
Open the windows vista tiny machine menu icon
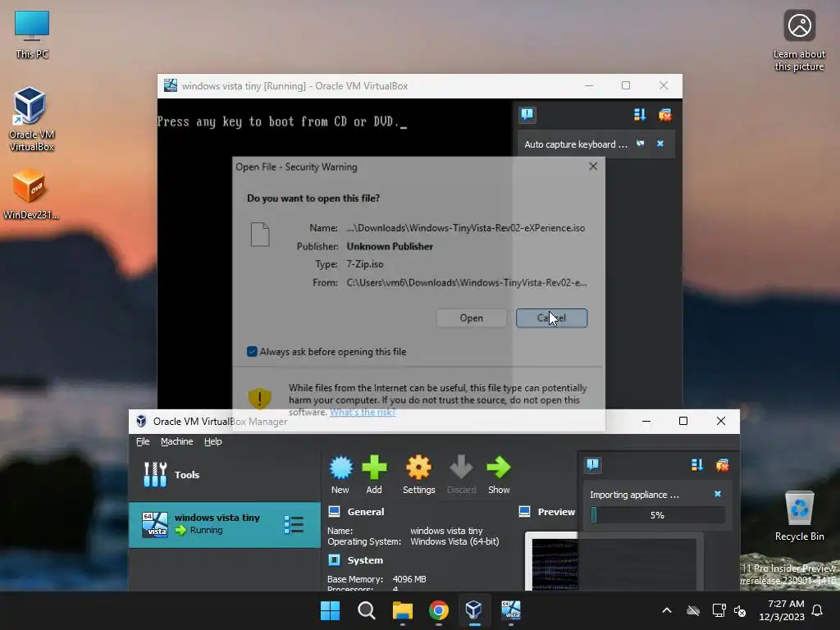coord(294,525)
